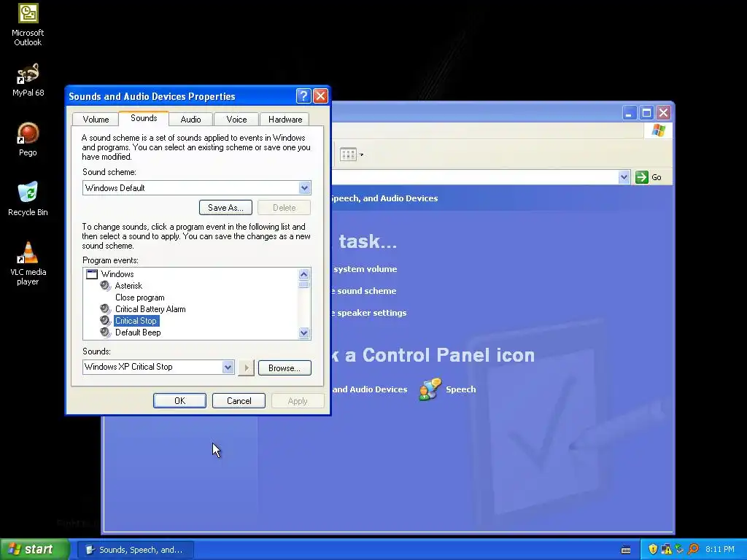
Task: Open the Start menu
Action: pyautogui.click(x=35, y=549)
